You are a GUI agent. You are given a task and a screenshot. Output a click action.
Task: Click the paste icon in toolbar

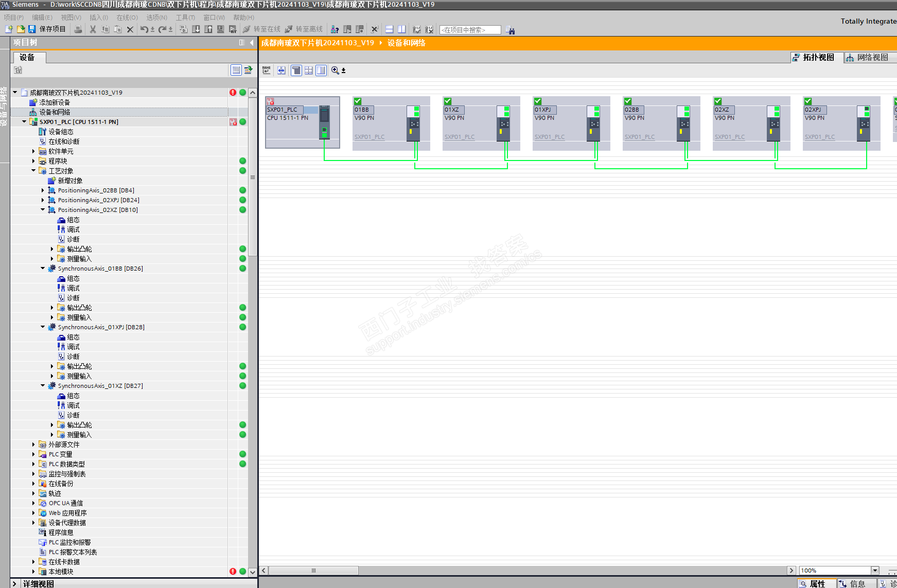coord(117,29)
